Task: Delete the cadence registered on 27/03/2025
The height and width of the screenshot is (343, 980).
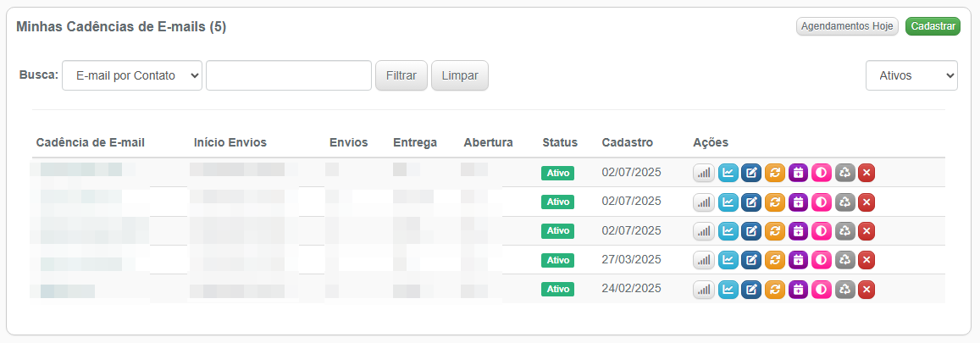Action: coord(866,260)
